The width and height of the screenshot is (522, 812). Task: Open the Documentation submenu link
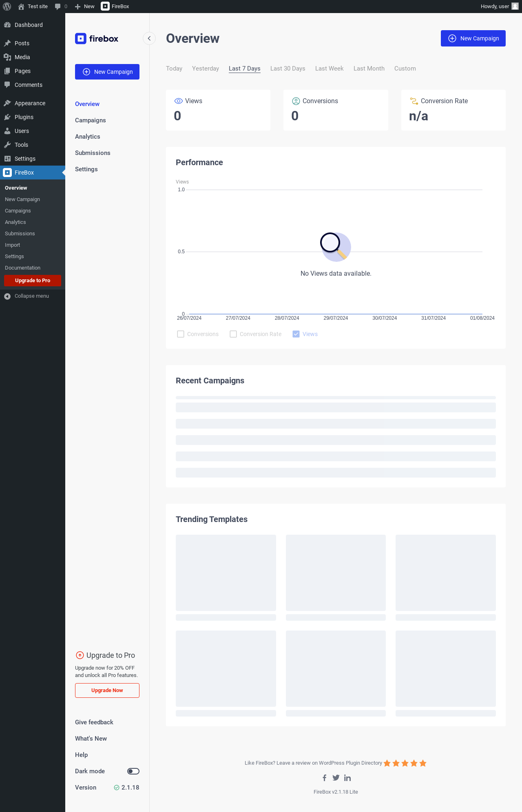click(x=23, y=268)
